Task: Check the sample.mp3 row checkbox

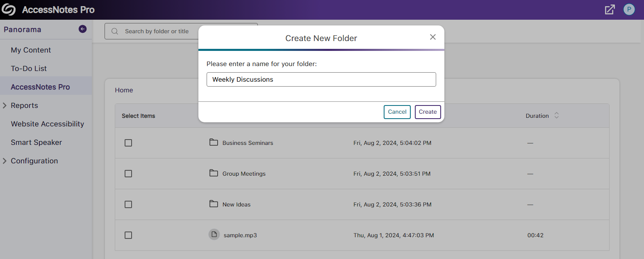Action: click(128, 235)
